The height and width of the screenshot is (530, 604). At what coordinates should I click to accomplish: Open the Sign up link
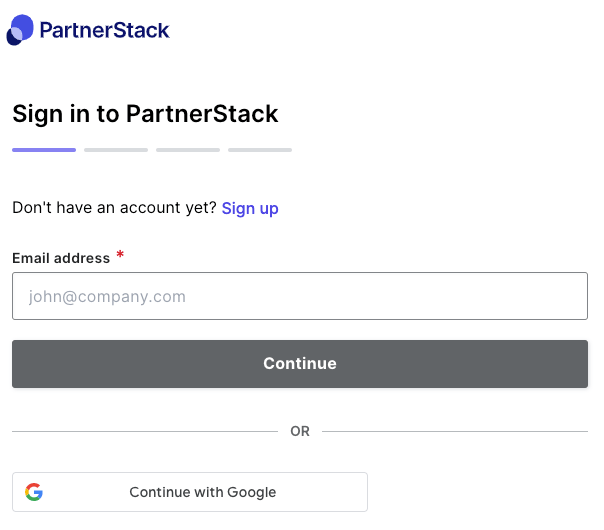tap(250, 208)
